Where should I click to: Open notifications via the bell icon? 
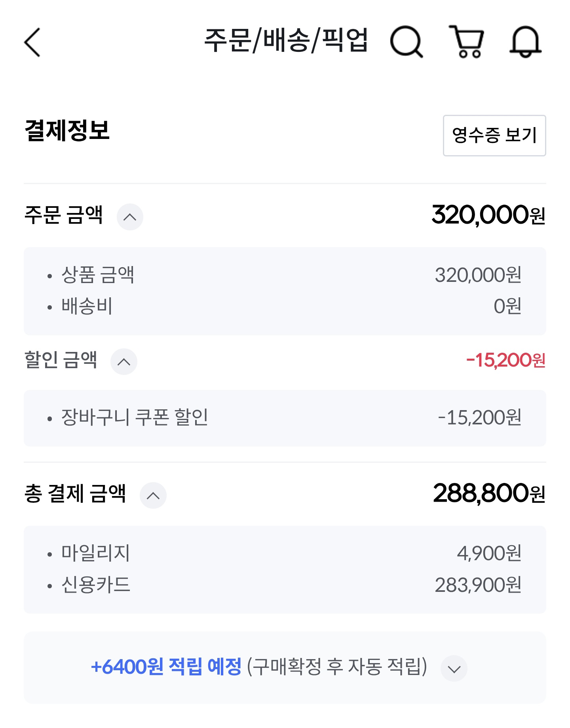(x=525, y=42)
